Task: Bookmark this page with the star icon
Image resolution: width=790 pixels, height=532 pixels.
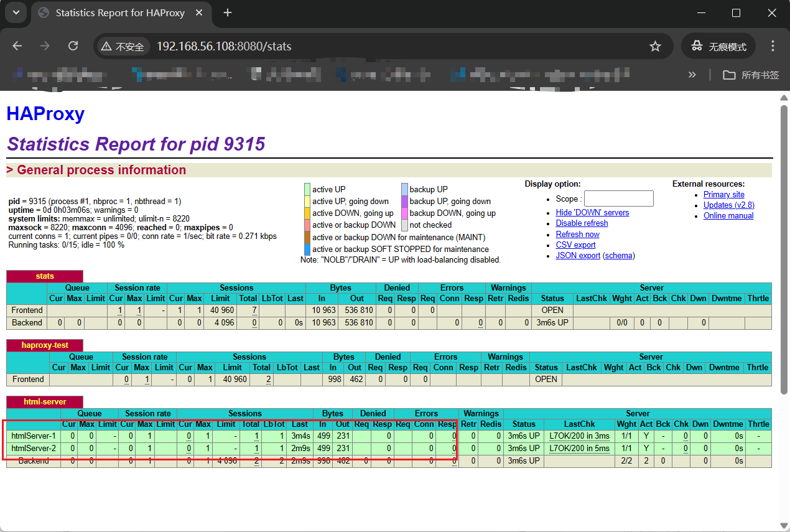Action: pyautogui.click(x=655, y=46)
